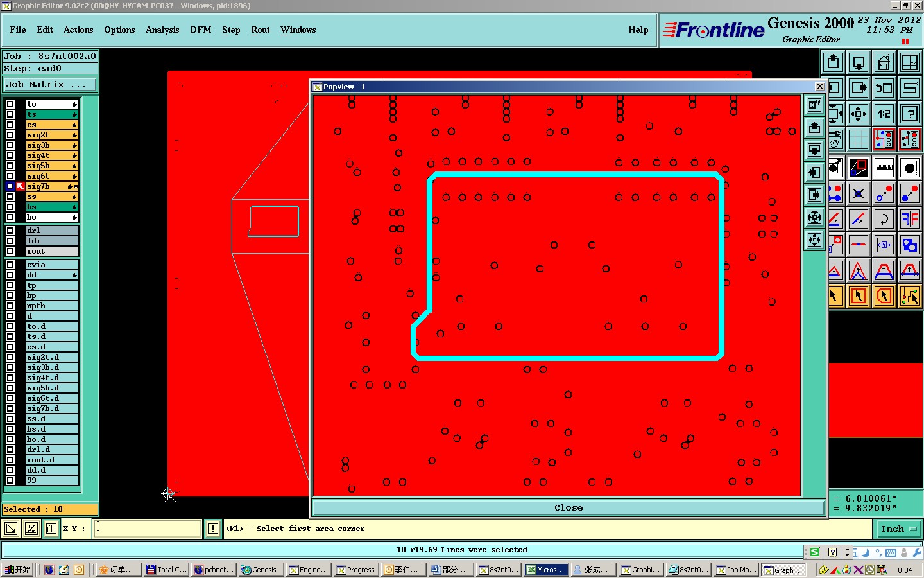924x578 pixels.
Task: Click the diagonal arrow icon bottom left
Action: pos(11,529)
